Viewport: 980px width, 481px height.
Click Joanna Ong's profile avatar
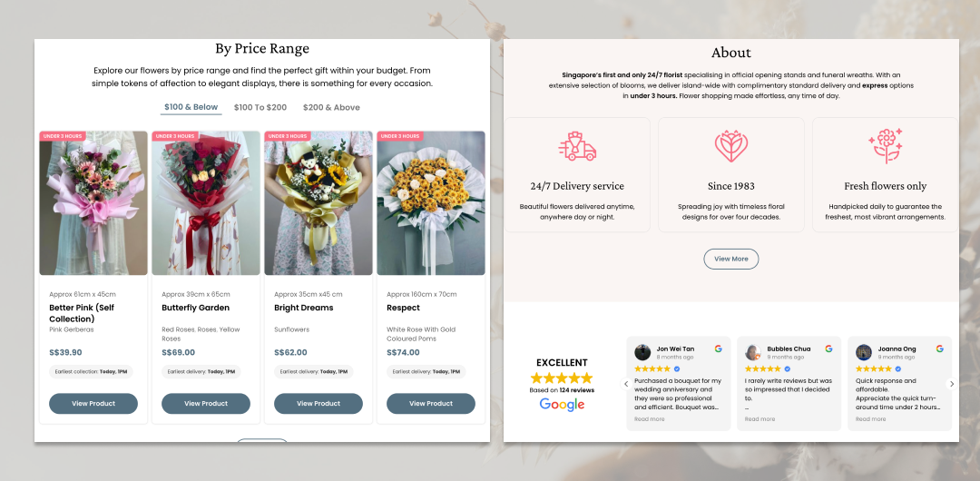click(864, 352)
